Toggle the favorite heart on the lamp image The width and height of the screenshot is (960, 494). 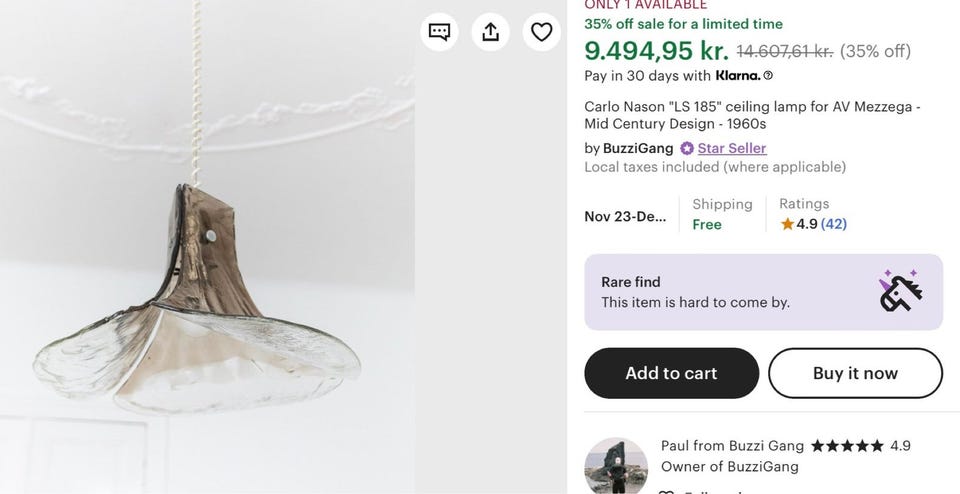[x=541, y=32]
